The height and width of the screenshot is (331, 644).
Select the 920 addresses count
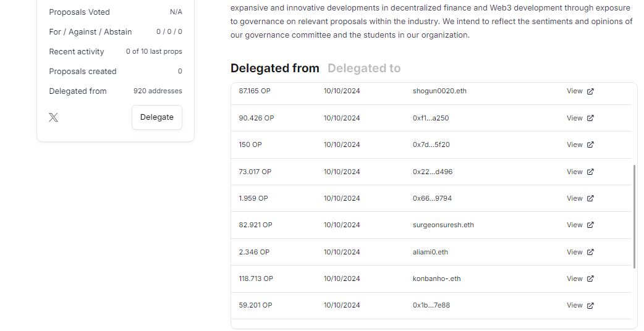pyautogui.click(x=158, y=91)
